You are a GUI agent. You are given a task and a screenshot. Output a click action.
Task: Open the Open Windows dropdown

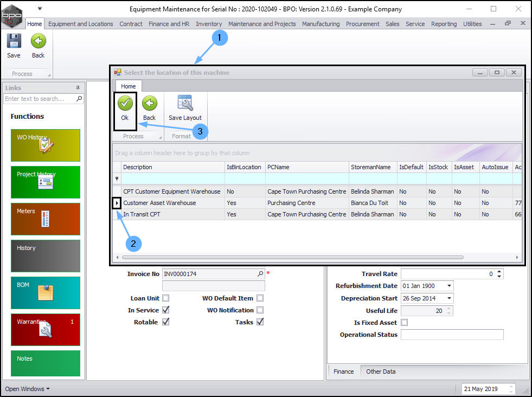coord(27,389)
